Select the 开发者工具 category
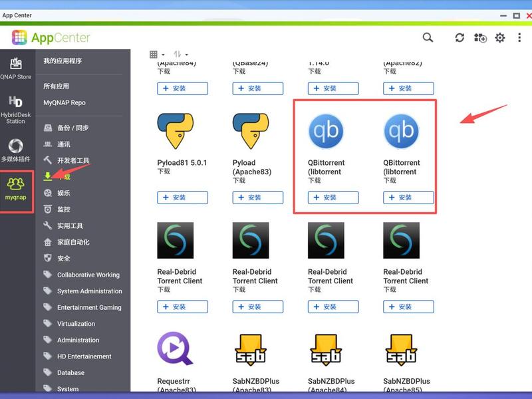 tap(66, 160)
